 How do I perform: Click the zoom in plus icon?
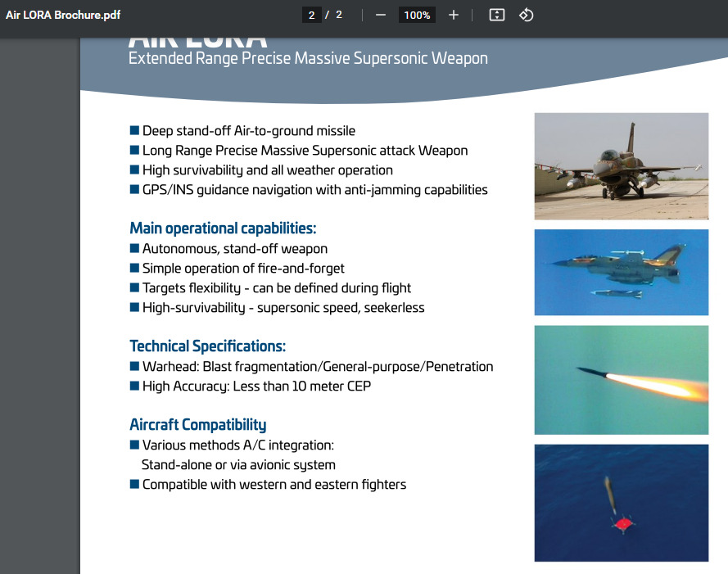click(454, 16)
